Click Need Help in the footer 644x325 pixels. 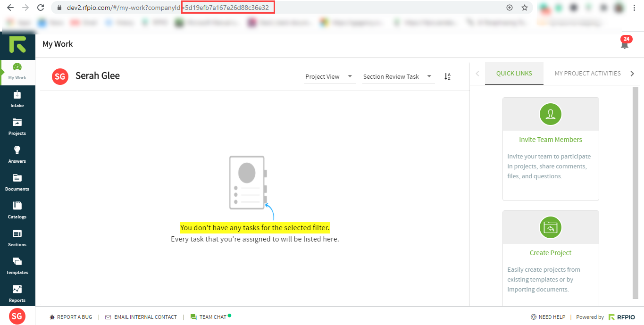coord(548,317)
